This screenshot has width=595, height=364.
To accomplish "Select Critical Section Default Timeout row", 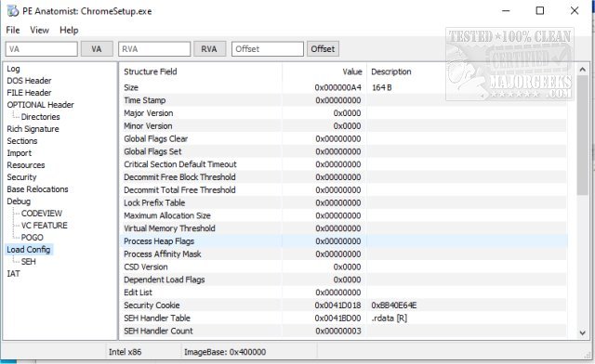I will pyautogui.click(x=344, y=164).
